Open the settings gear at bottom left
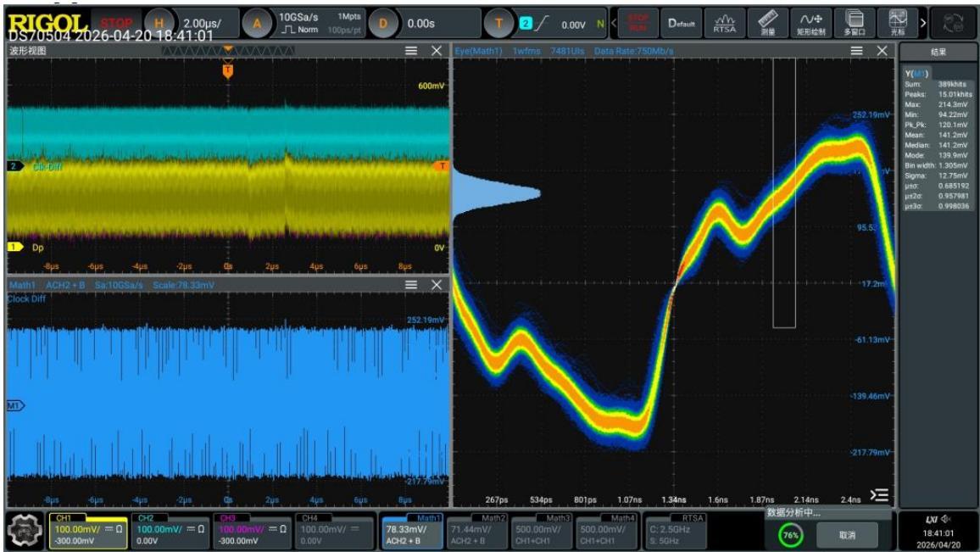 [25, 530]
